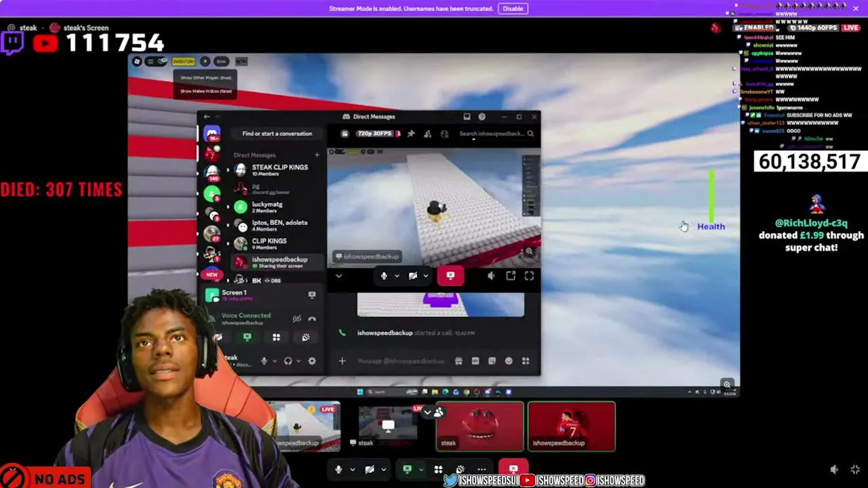Image resolution: width=868 pixels, height=488 pixels.
Task: Click the volume speaker icon at bottom right
Action: (x=834, y=470)
